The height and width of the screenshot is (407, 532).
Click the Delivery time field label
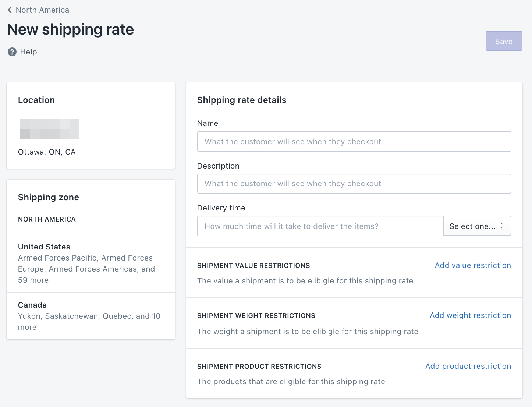point(221,208)
